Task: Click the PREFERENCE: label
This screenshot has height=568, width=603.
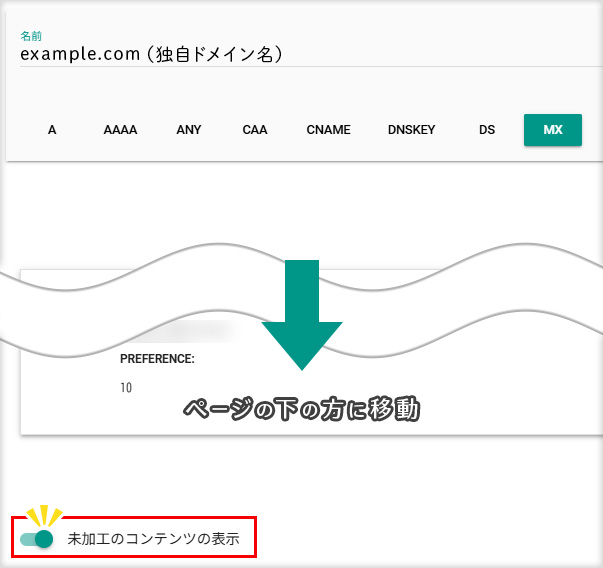Action: (x=157, y=359)
